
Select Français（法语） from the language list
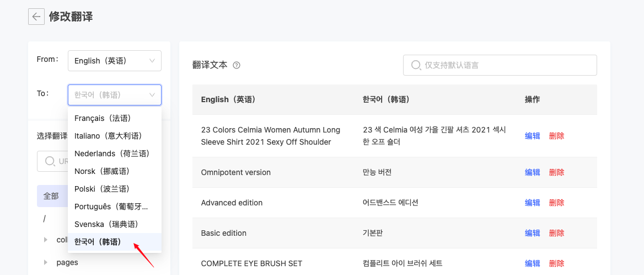(103, 118)
